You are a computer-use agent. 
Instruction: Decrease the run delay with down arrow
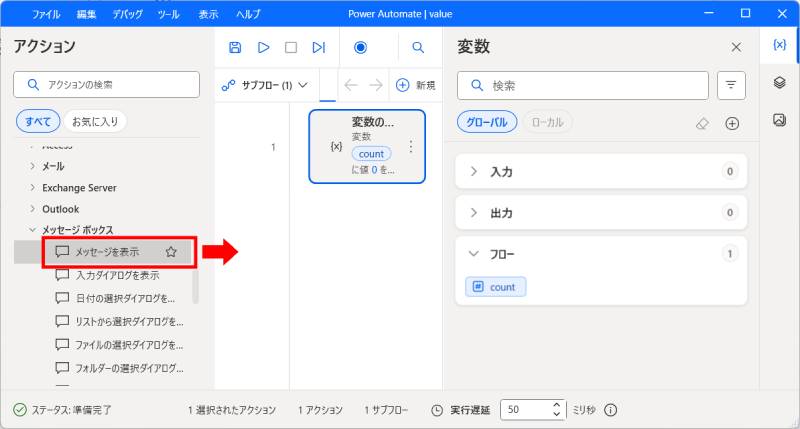557,414
